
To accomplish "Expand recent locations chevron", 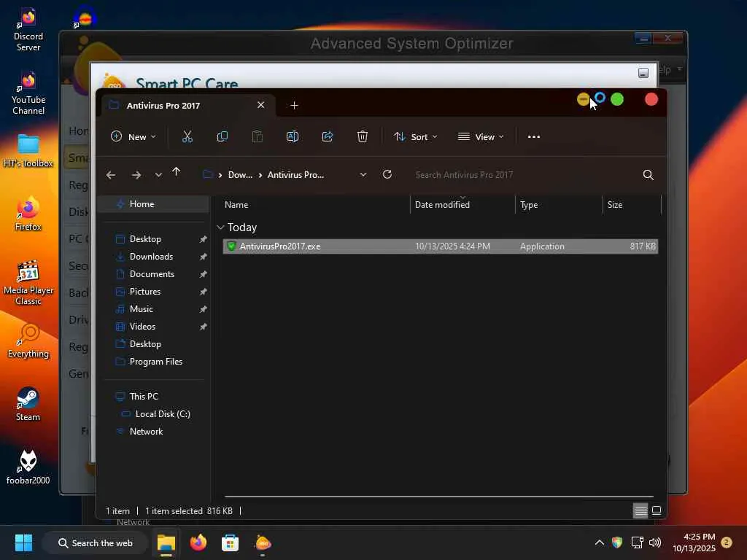I will pos(158,175).
